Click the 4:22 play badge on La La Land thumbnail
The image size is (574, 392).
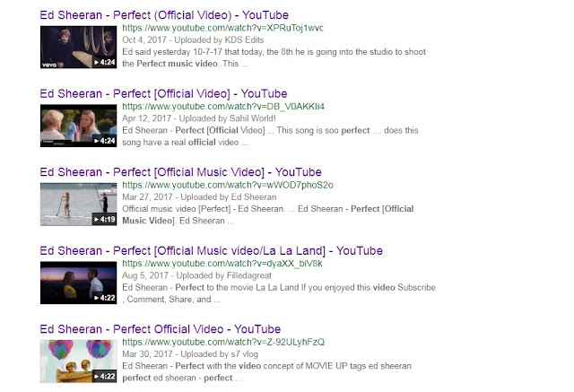pyautogui.click(x=104, y=298)
